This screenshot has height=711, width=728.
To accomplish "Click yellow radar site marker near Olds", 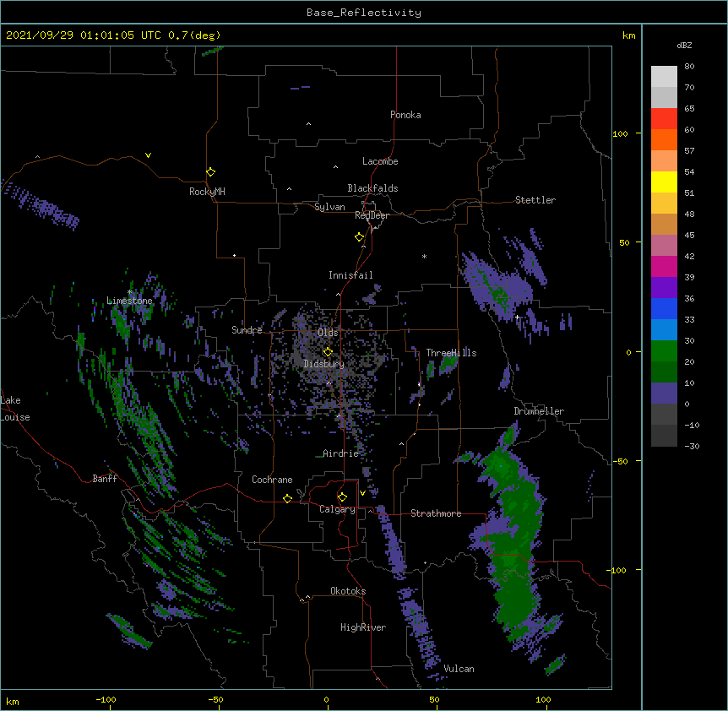I will click(x=328, y=352).
